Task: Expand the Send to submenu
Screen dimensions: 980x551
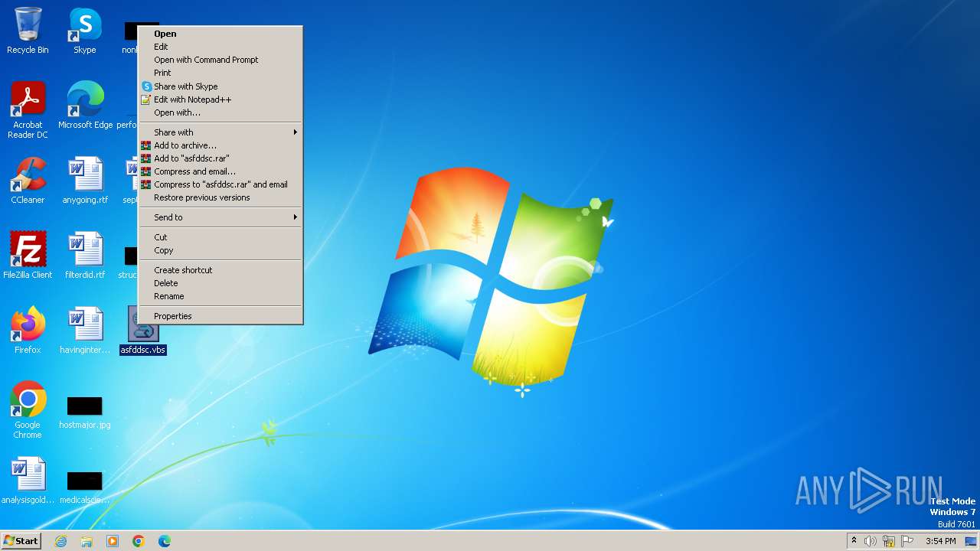Action: point(220,217)
